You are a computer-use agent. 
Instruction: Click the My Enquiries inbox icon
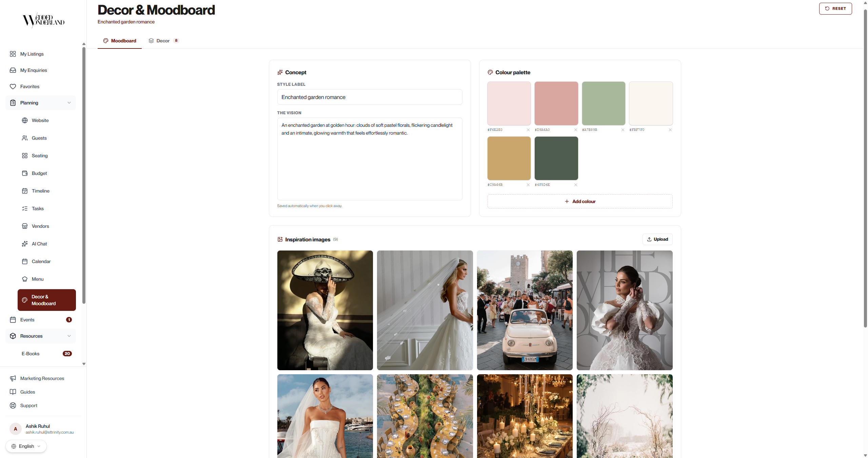[13, 70]
